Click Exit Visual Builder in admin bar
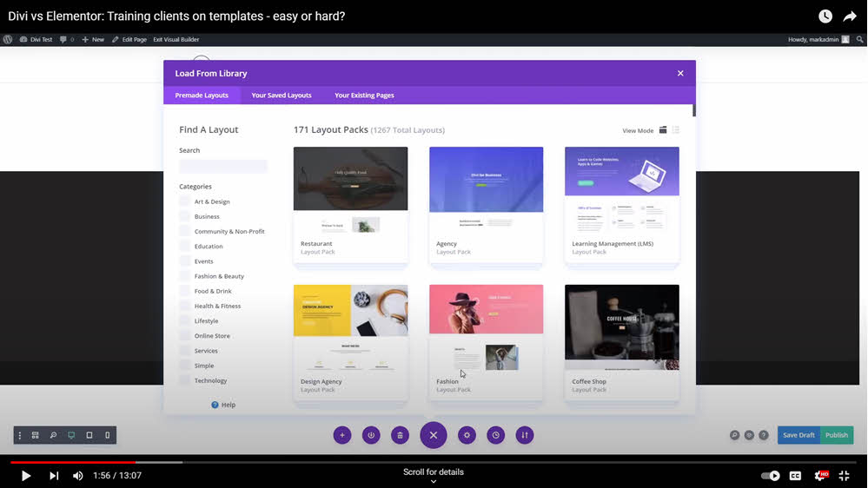This screenshot has height=488, width=868. pyautogui.click(x=176, y=39)
